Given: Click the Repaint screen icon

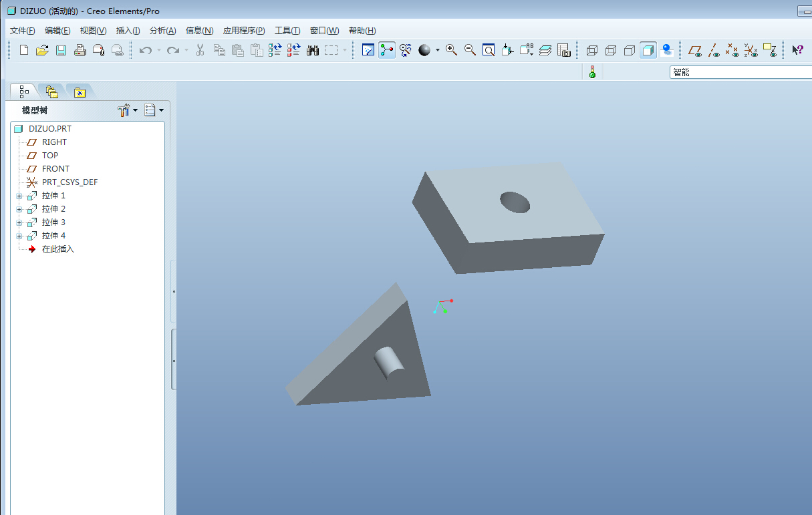Looking at the screenshot, I should pos(368,50).
